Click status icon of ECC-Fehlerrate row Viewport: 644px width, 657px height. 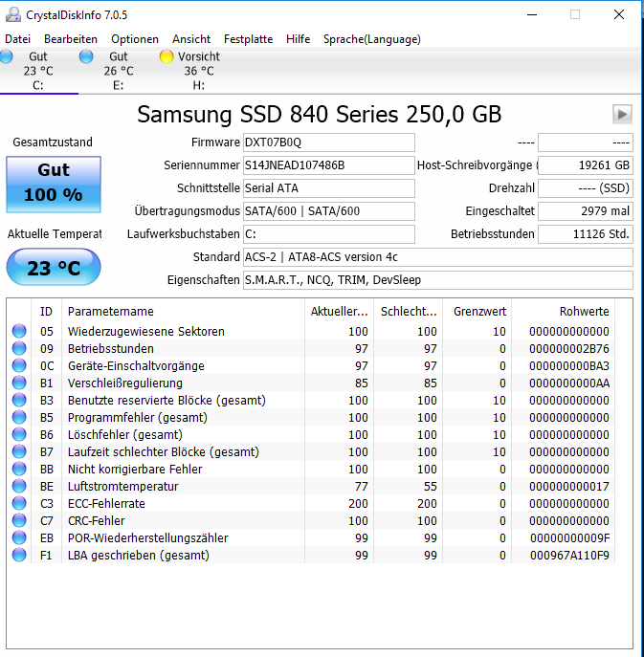pos(19,503)
